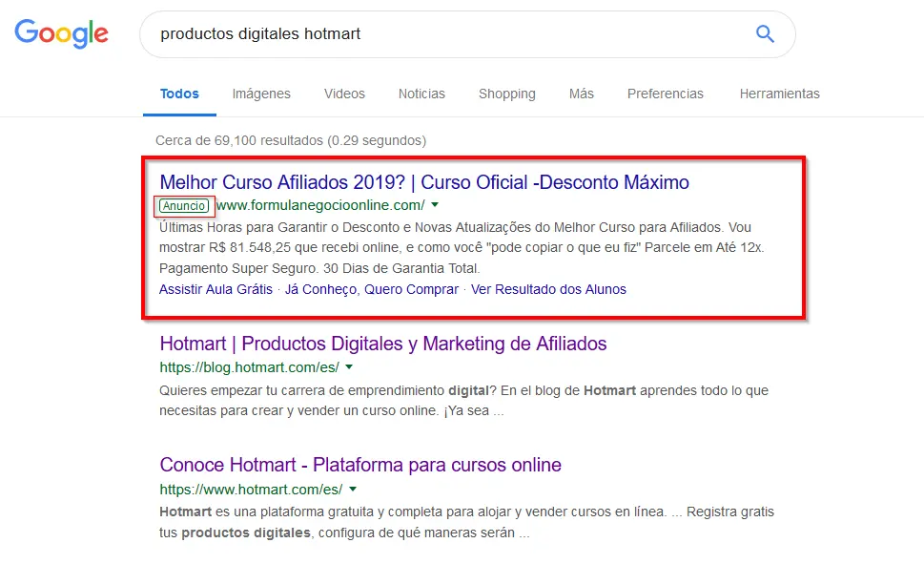The height and width of the screenshot is (564, 924).
Task: Click the www.formulanegocioonline.com/ URL
Action: coord(320,205)
